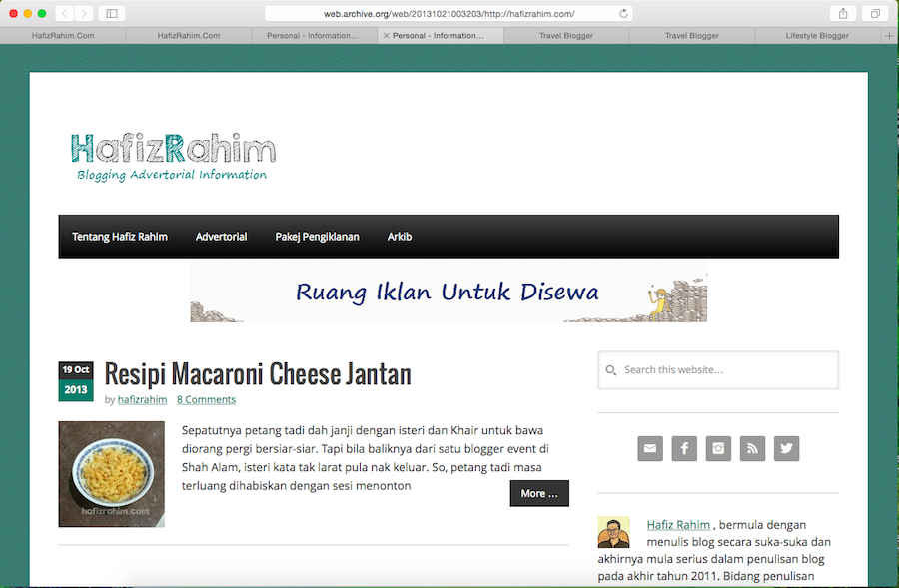899x588 pixels.
Task: Open the Hafiz Rahim link in the sidebar bio
Action: click(678, 525)
